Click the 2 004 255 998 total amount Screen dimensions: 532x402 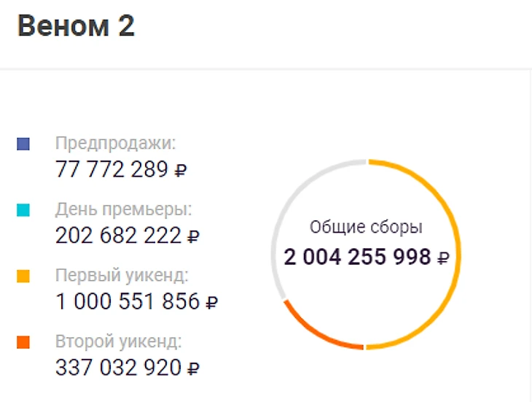[x=357, y=257]
